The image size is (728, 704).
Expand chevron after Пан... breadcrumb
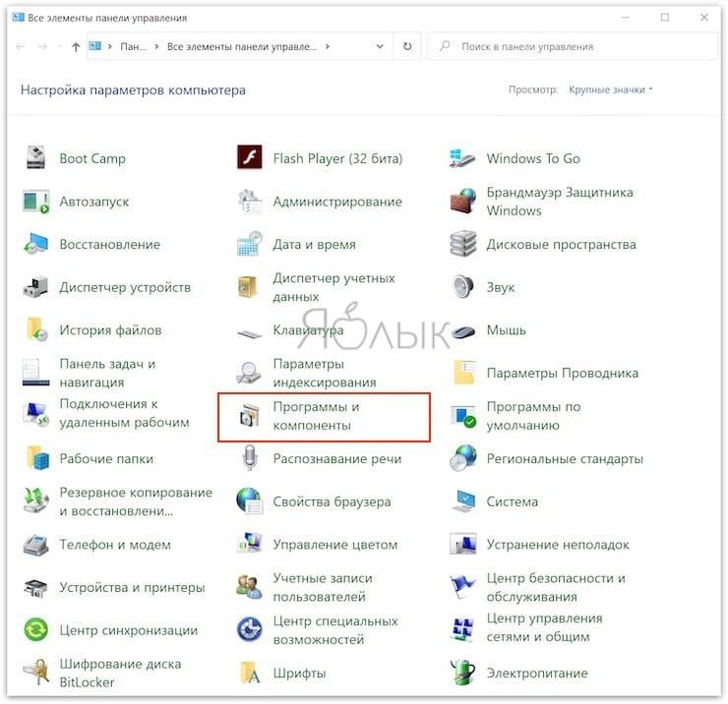point(156,46)
